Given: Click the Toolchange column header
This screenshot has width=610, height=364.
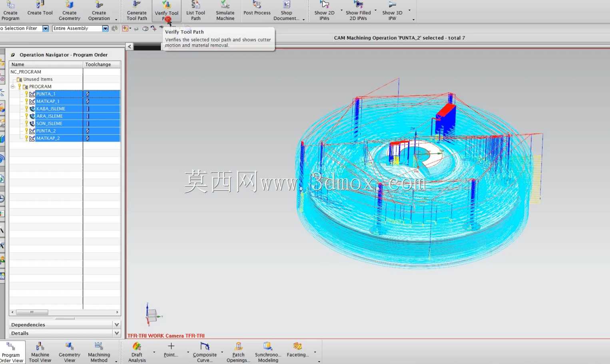Looking at the screenshot, I should [x=102, y=64].
